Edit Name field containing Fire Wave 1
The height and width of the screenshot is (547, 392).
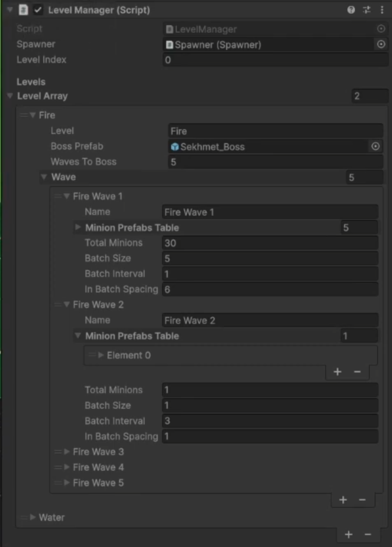coord(270,212)
